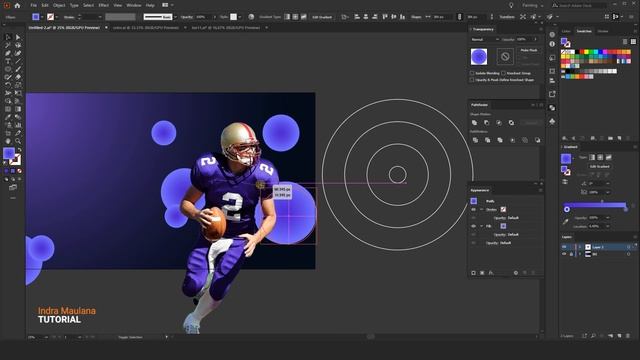Check Opacity & Mask Define Knockout Shape

coord(472,80)
